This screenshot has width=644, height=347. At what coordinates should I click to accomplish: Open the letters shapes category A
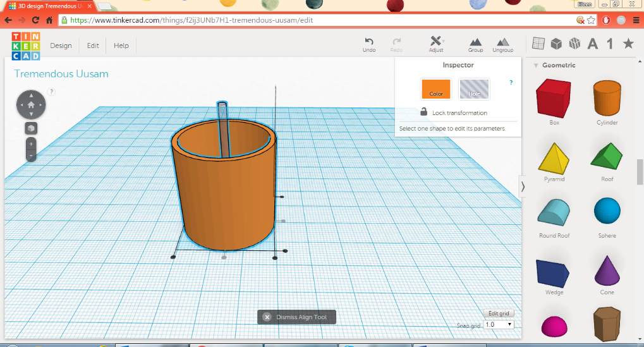(593, 43)
